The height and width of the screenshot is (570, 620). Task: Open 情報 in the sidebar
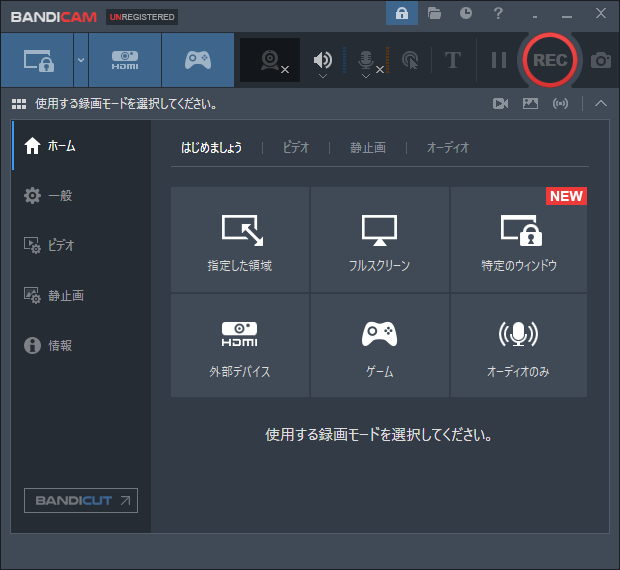coord(81,345)
